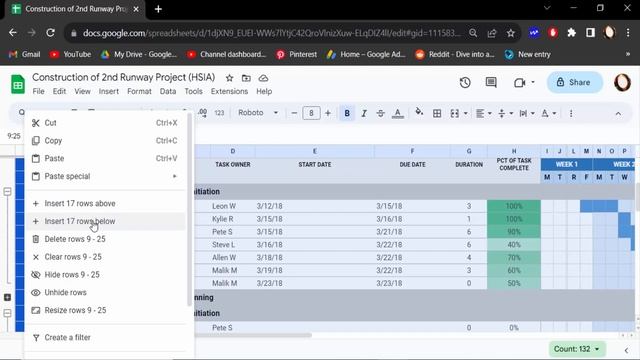Image resolution: width=640 pixels, height=360 pixels.
Task: Click increase decimal places icon
Action: pos(202,113)
